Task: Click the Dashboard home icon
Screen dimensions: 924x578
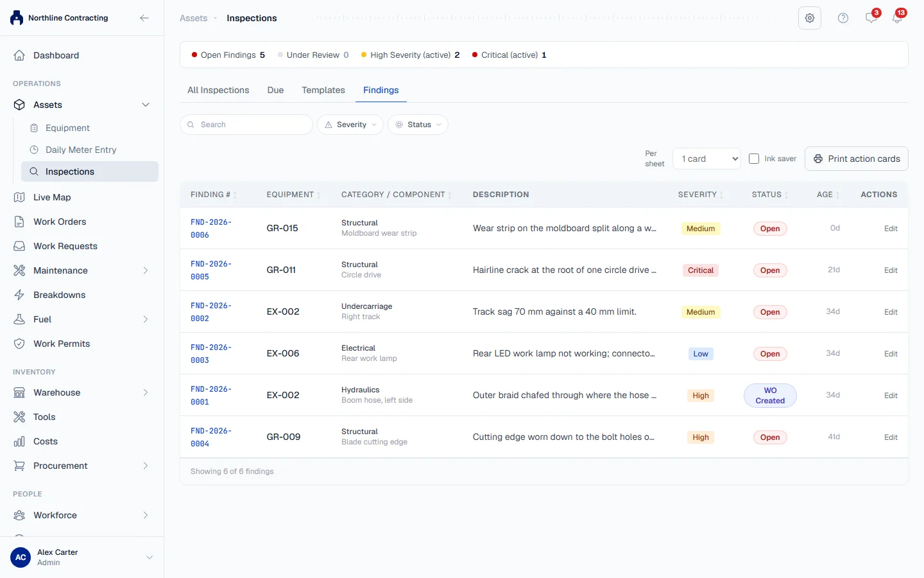Action: (19, 55)
